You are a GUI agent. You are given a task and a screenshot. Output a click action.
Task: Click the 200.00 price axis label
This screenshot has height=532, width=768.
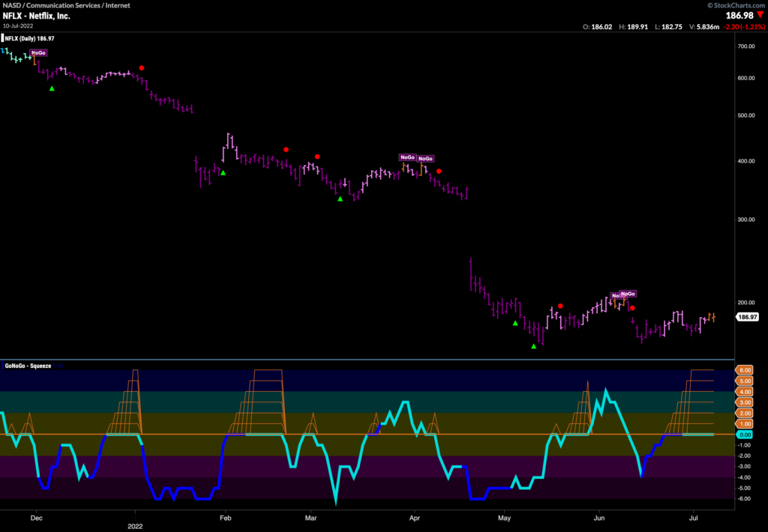pos(746,303)
